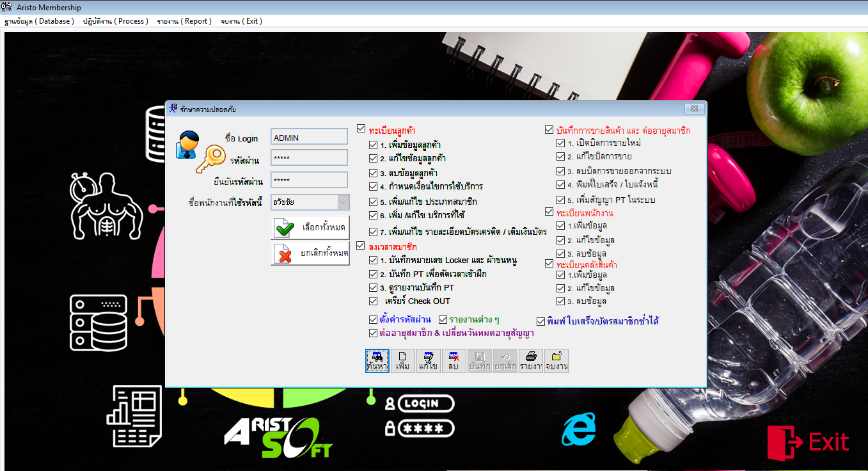The width and height of the screenshot is (868, 471).
Task: Toggle 2. แก้ไขข้อมูลลูกค้า checkbox
Action: click(374, 158)
